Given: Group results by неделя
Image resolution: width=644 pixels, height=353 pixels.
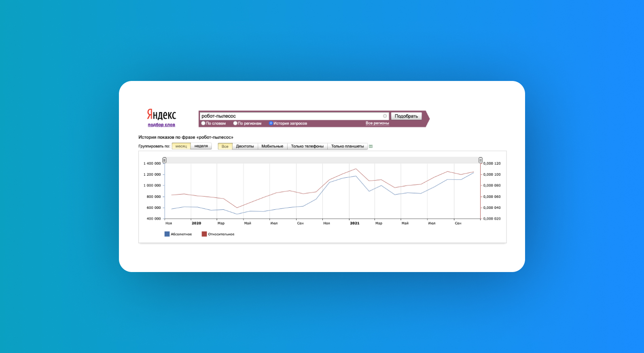Looking at the screenshot, I should (x=201, y=146).
